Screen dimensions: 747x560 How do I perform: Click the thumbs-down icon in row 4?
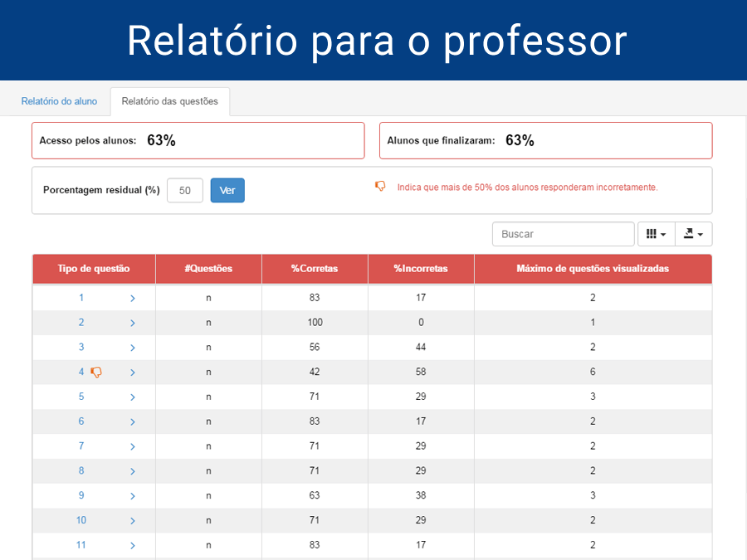pyautogui.click(x=96, y=373)
